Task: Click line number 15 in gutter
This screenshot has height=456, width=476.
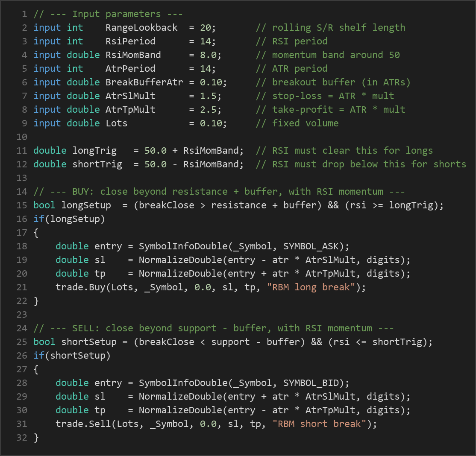Action: pos(22,205)
